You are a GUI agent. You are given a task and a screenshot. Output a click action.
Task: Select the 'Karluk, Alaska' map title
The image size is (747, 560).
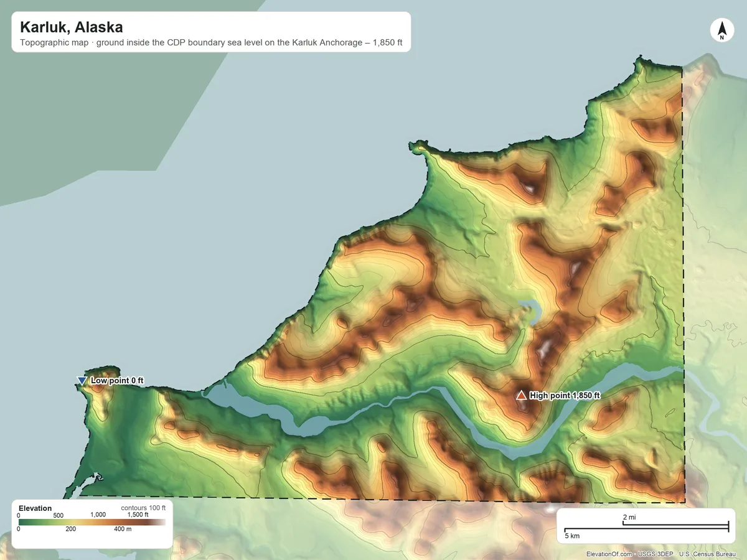click(x=72, y=27)
